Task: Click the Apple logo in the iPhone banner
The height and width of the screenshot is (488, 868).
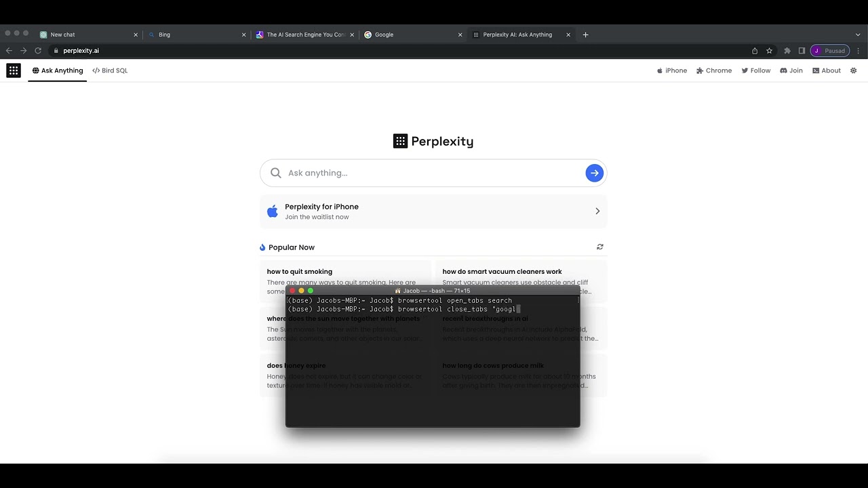Action: click(273, 211)
